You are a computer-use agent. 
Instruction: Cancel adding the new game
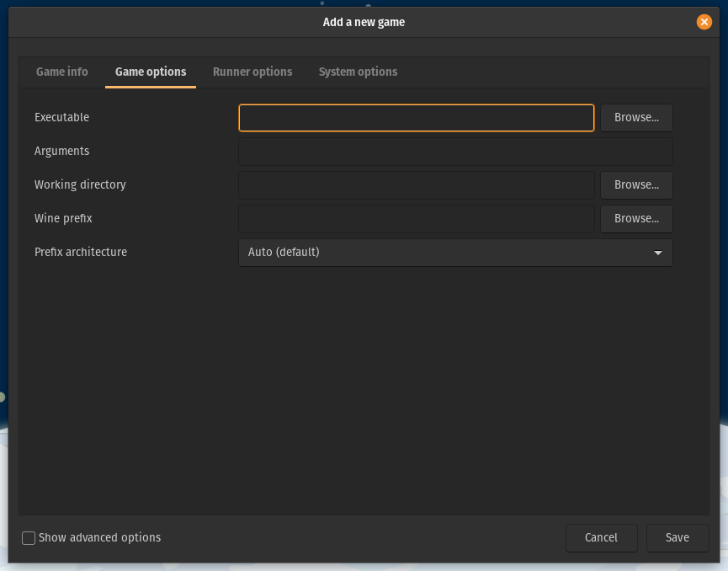pyautogui.click(x=601, y=537)
